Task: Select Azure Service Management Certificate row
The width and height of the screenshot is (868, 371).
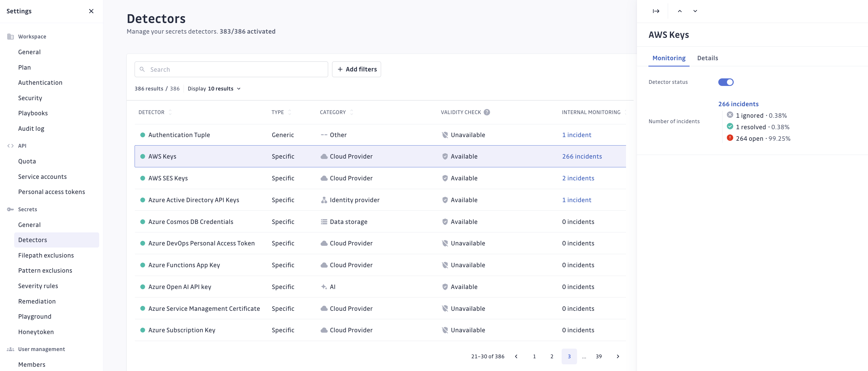Action: click(380, 309)
